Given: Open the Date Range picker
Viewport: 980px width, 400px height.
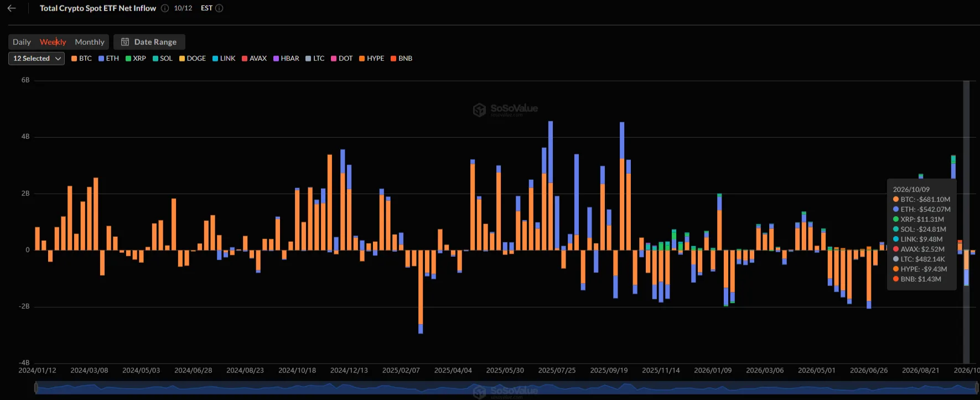Looking at the screenshot, I should click(149, 42).
